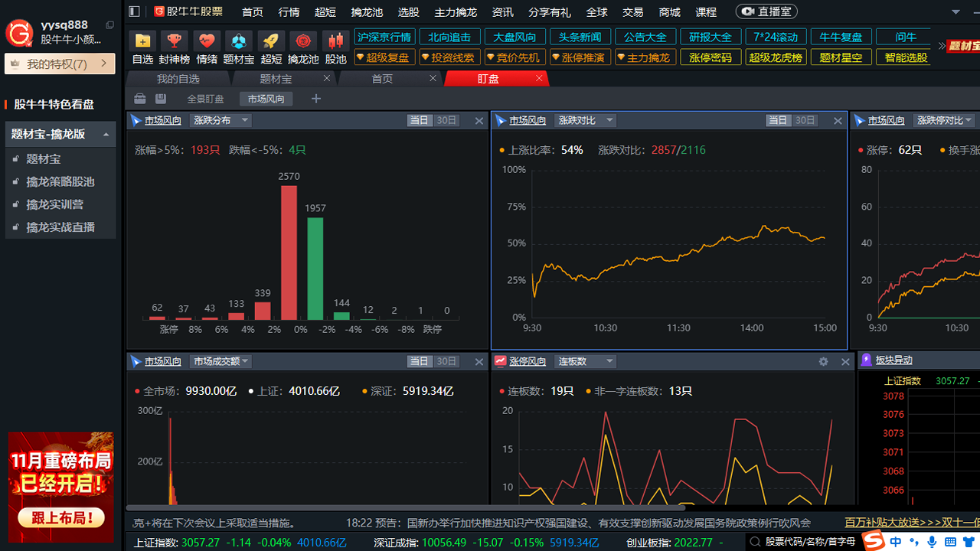Viewport: 980px width, 551px height.
Task: Click the 北向追击 button
Action: [449, 36]
